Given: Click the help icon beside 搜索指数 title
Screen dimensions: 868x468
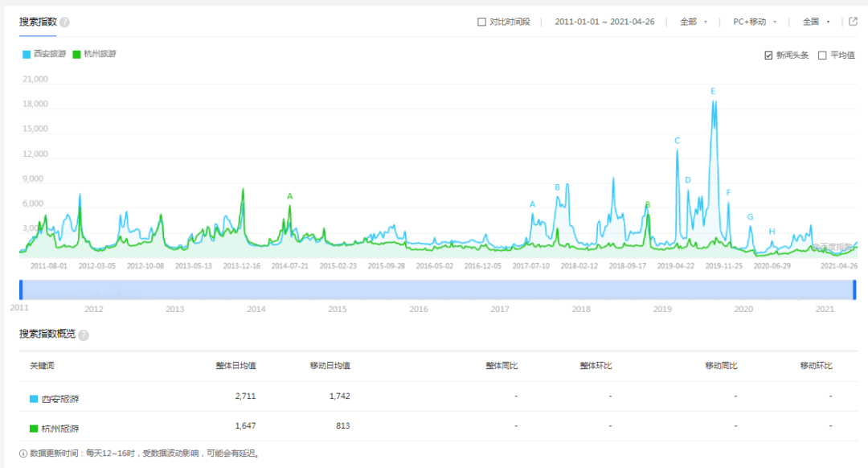Looking at the screenshot, I should 64,23.
